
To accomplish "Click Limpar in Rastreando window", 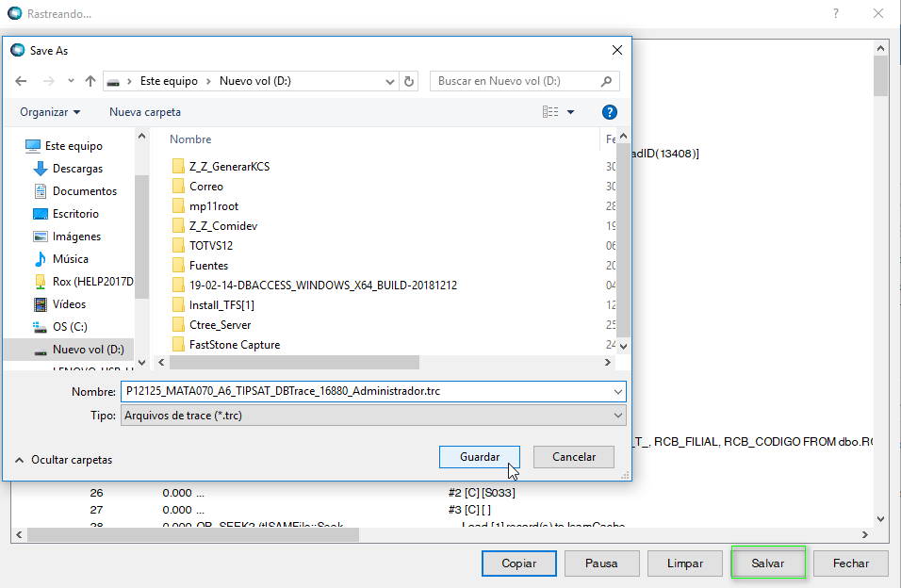I will [x=685, y=563].
